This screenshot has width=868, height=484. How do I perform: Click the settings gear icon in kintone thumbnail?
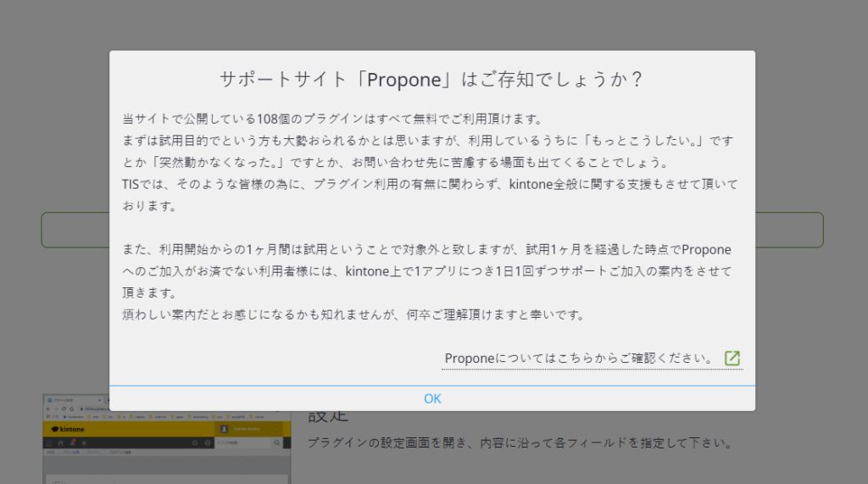[x=194, y=442]
